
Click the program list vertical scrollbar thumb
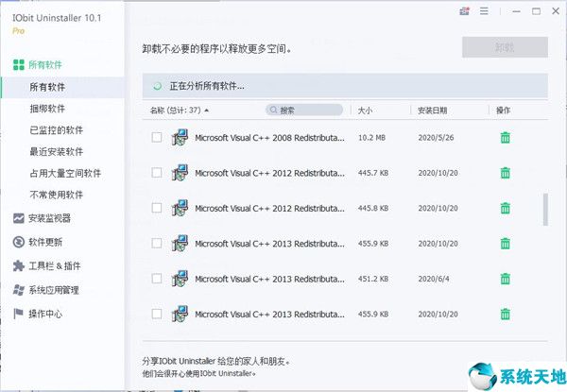coord(545,210)
